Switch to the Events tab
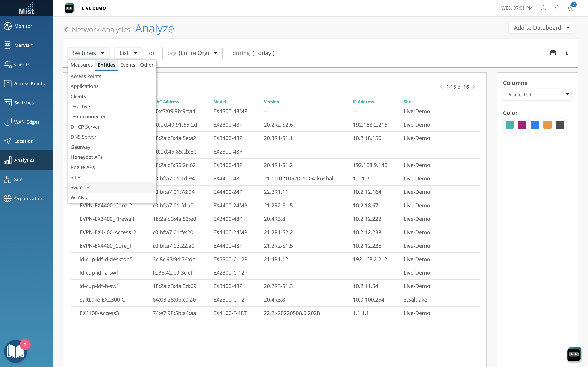The width and height of the screenshot is (588, 367). tap(128, 65)
